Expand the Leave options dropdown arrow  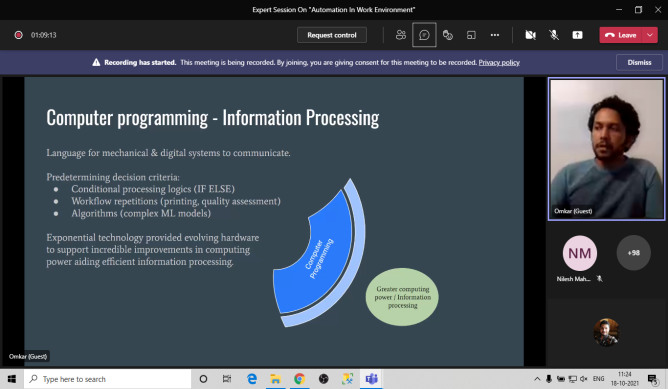click(650, 35)
